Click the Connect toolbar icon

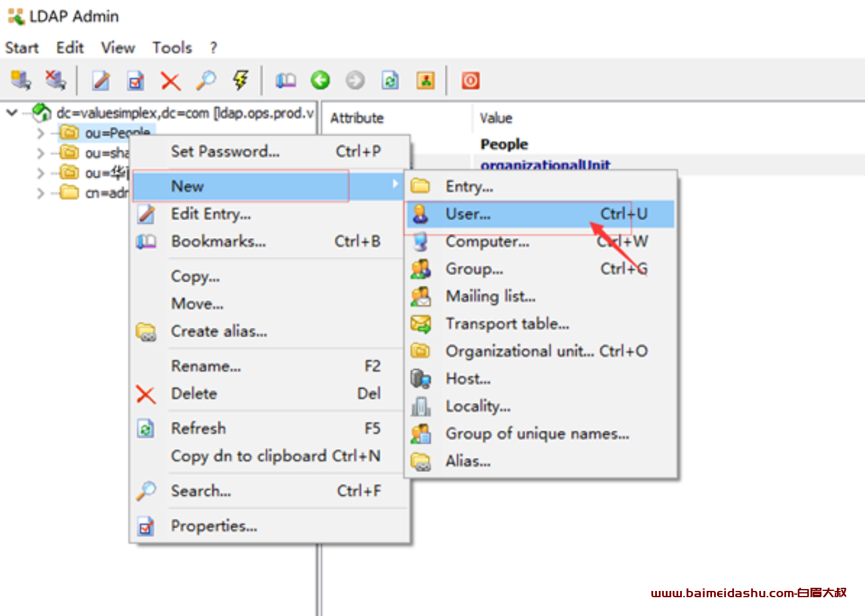tap(21, 80)
